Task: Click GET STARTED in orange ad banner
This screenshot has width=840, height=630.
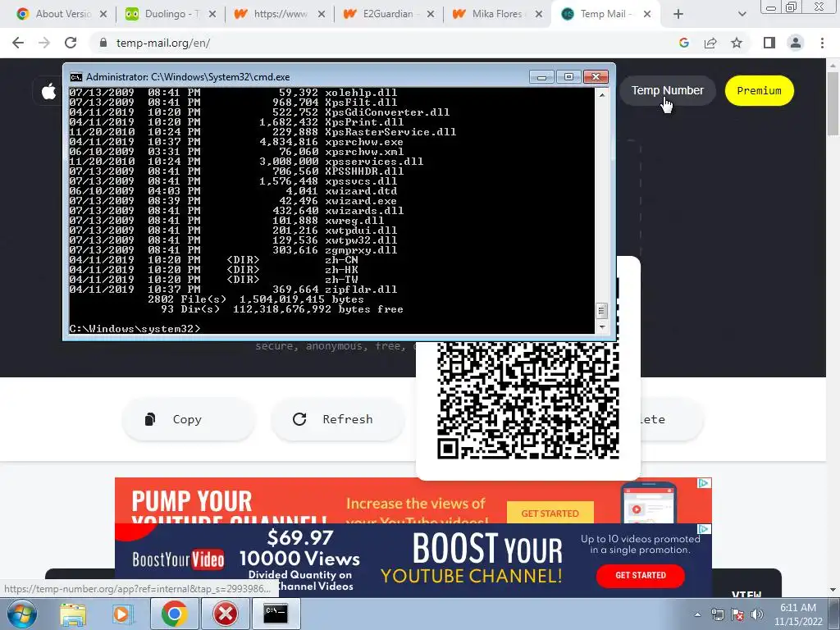Action: click(x=550, y=514)
